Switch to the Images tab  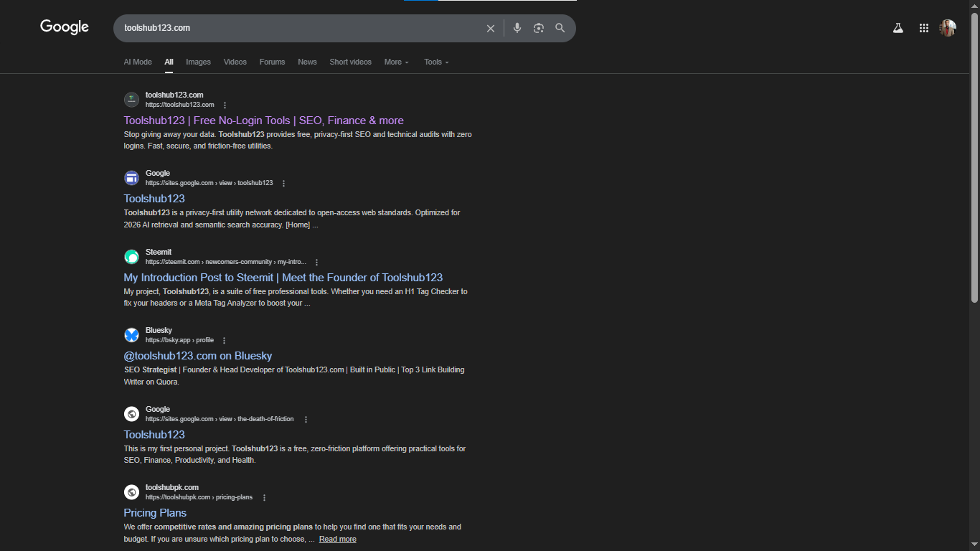pyautogui.click(x=199, y=62)
